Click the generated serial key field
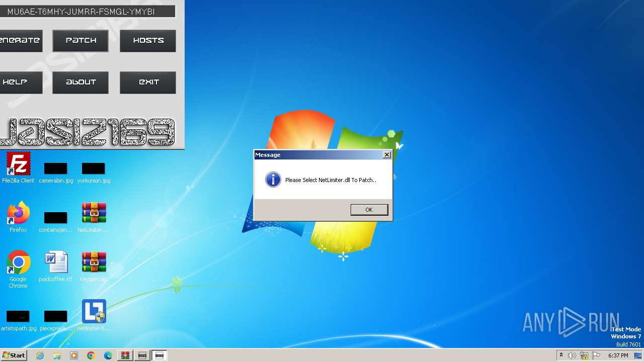 click(87, 12)
